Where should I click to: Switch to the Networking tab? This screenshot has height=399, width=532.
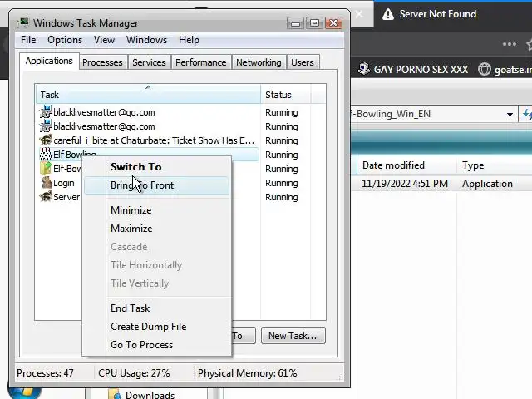(x=259, y=62)
